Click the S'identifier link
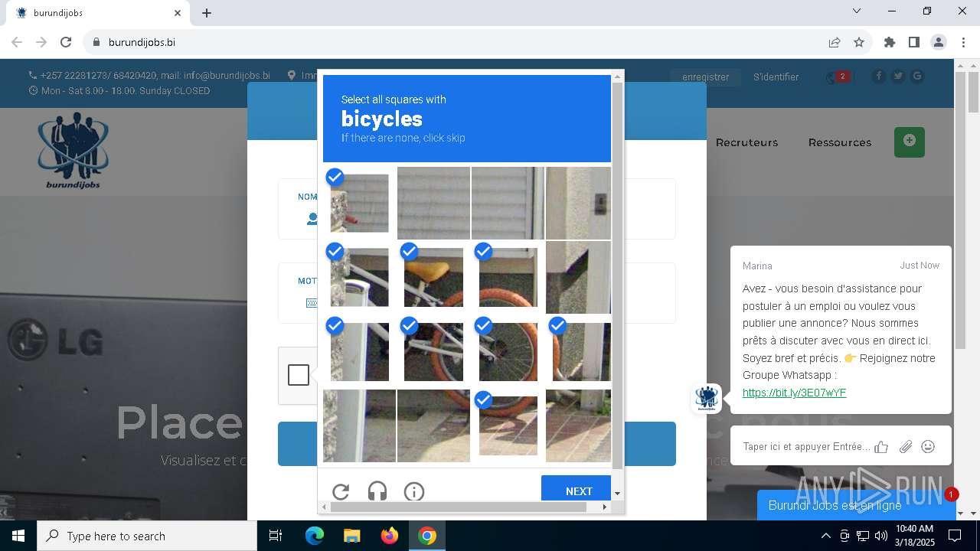 776,77
